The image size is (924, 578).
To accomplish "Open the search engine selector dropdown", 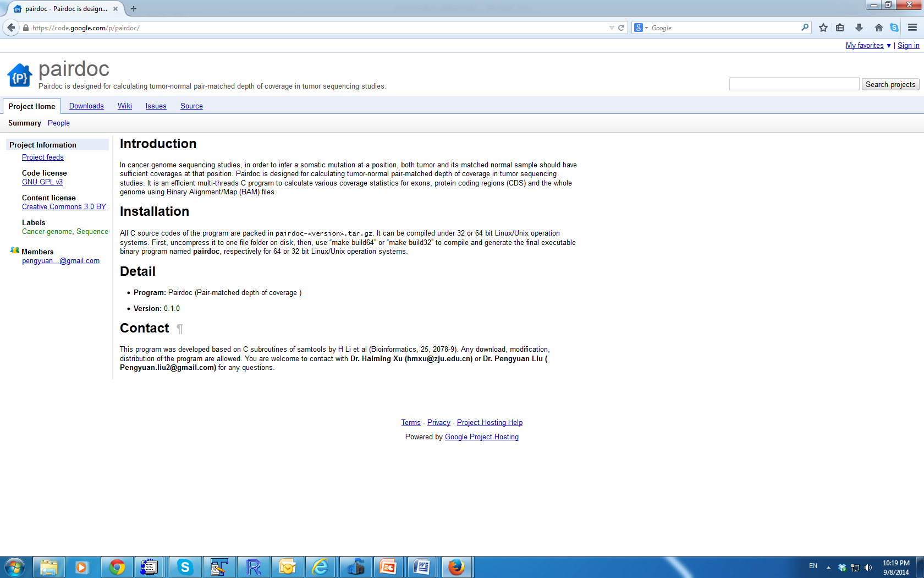I will coord(641,28).
